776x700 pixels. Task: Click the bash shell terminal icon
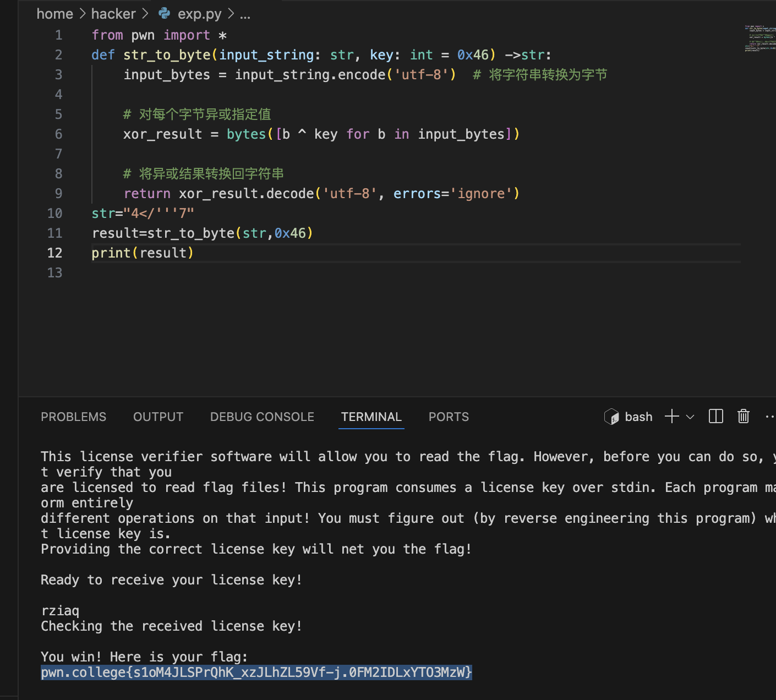coord(611,417)
